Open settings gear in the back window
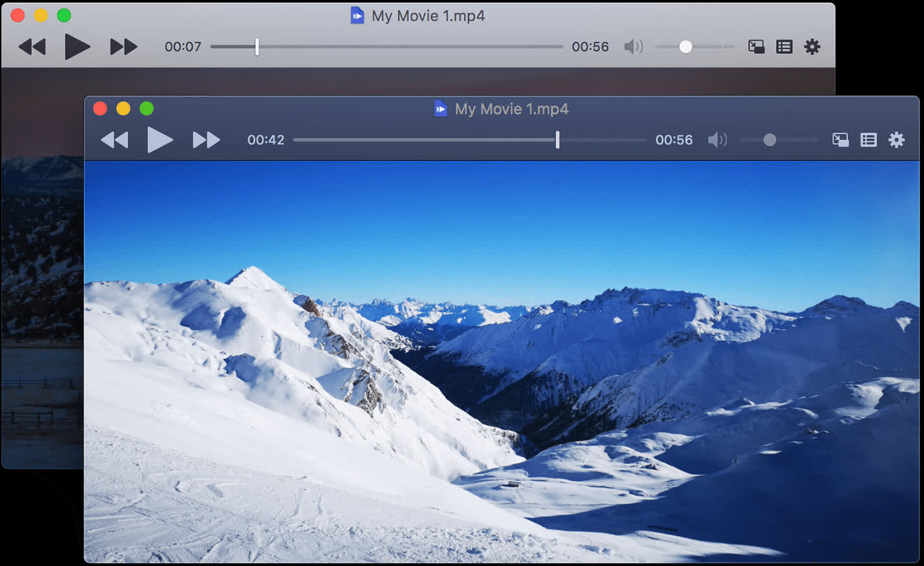 (812, 47)
